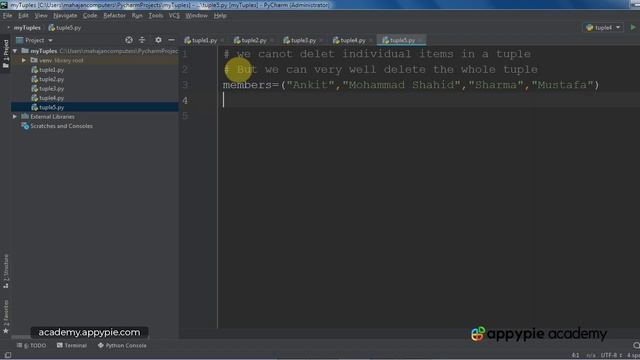
Task: Click the "Mustafa" string in code
Action: coord(562,85)
